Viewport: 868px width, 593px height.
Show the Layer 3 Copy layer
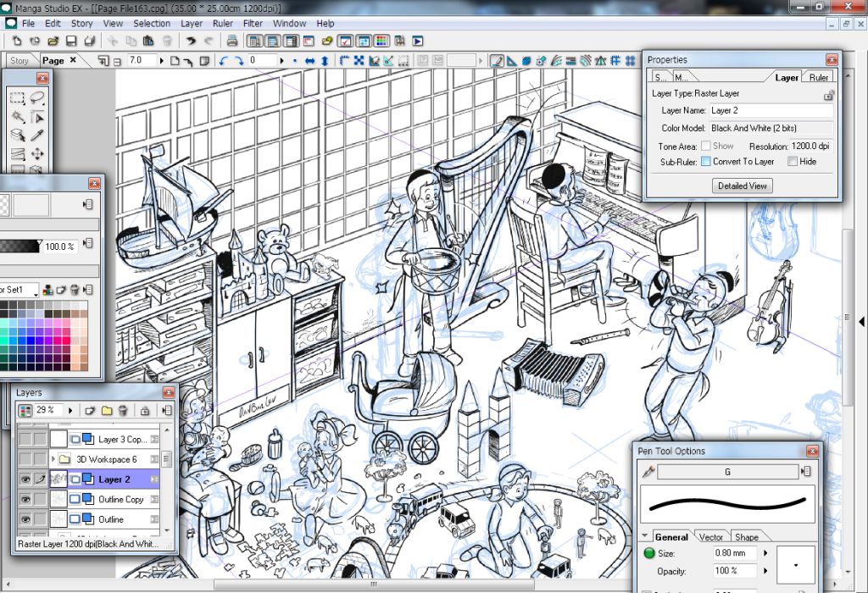pyautogui.click(x=25, y=439)
